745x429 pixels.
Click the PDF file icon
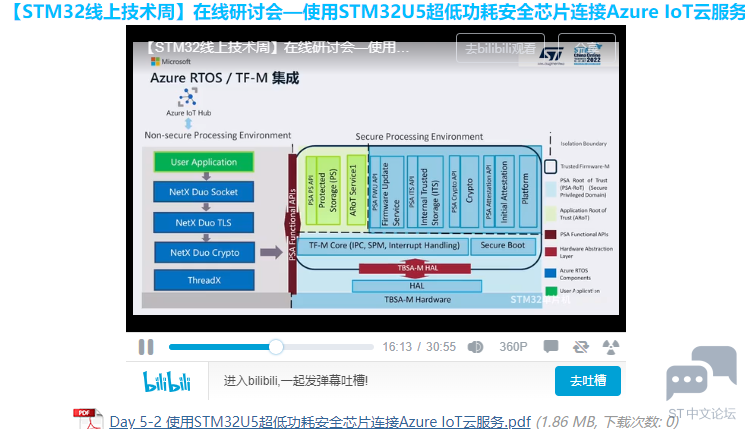coord(88,419)
